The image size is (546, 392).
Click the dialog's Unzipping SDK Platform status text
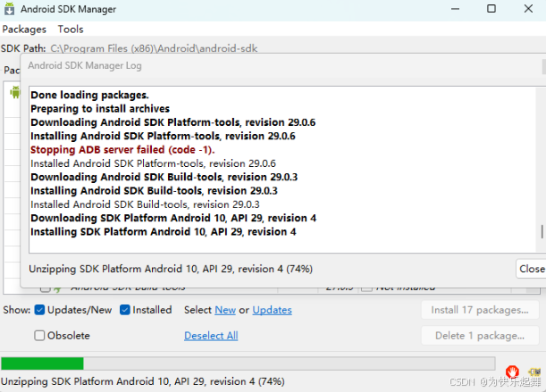[x=171, y=269]
